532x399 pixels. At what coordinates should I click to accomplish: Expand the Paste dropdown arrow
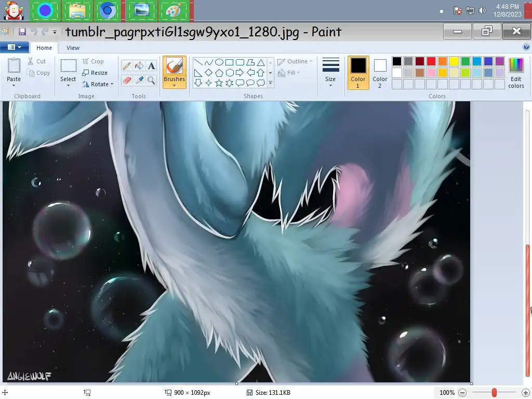coord(14,86)
